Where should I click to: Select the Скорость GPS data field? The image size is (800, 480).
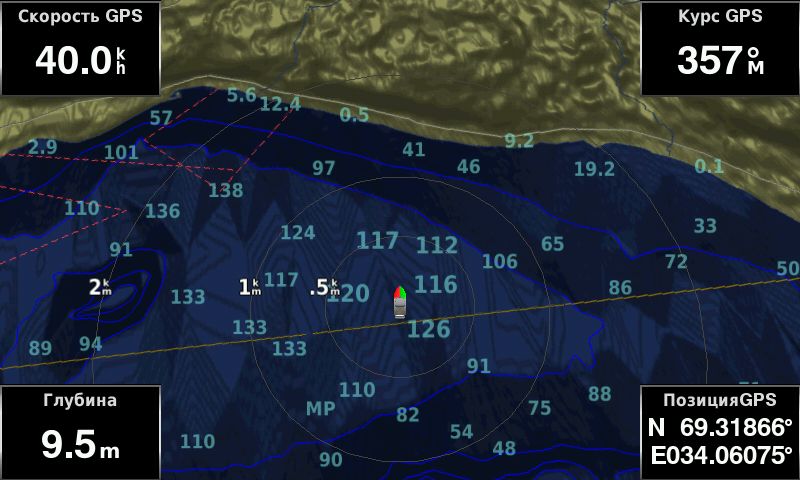click(x=80, y=48)
